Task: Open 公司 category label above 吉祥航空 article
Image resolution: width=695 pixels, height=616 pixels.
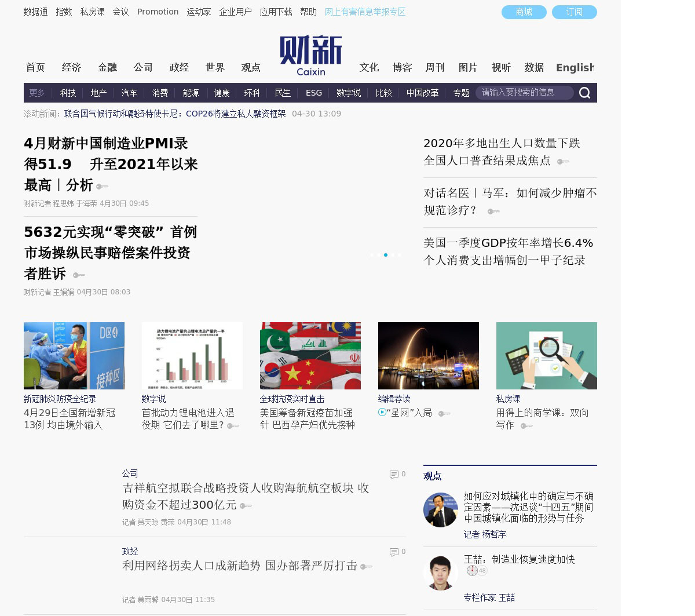Action: point(130,473)
